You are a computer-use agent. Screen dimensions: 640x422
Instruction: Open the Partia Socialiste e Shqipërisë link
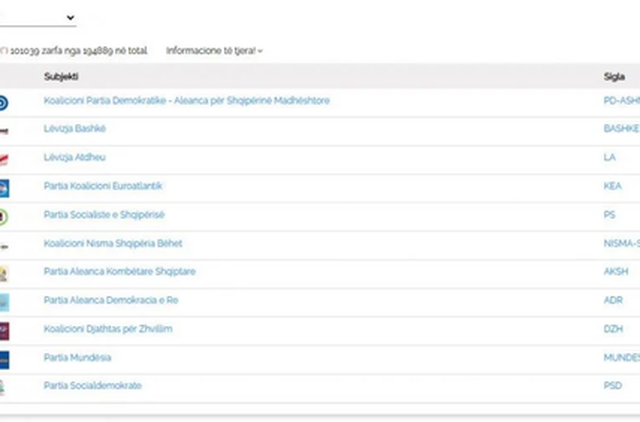tap(104, 215)
